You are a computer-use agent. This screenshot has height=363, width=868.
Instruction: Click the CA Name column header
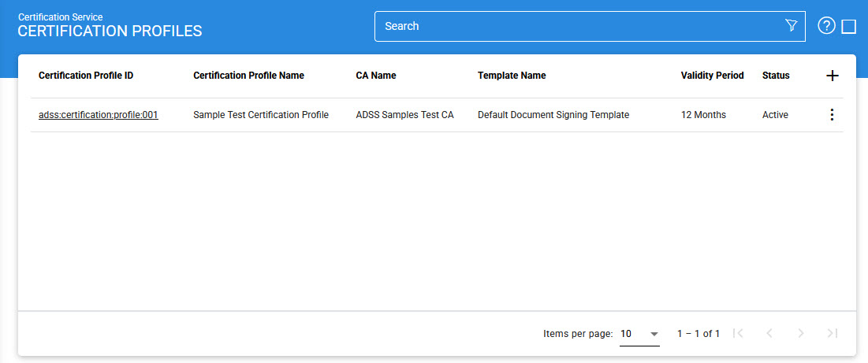click(376, 76)
